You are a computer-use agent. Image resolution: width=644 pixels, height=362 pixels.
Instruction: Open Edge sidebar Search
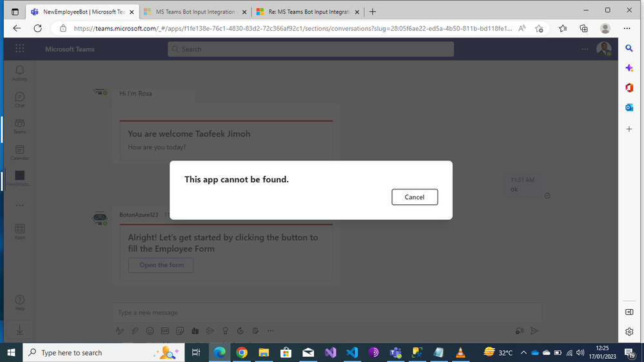(x=629, y=48)
